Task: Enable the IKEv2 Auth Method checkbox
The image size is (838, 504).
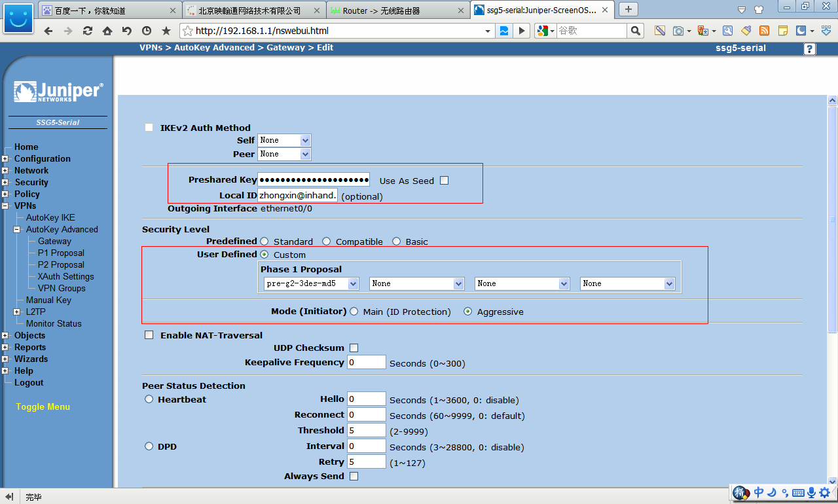Action: (x=149, y=128)
